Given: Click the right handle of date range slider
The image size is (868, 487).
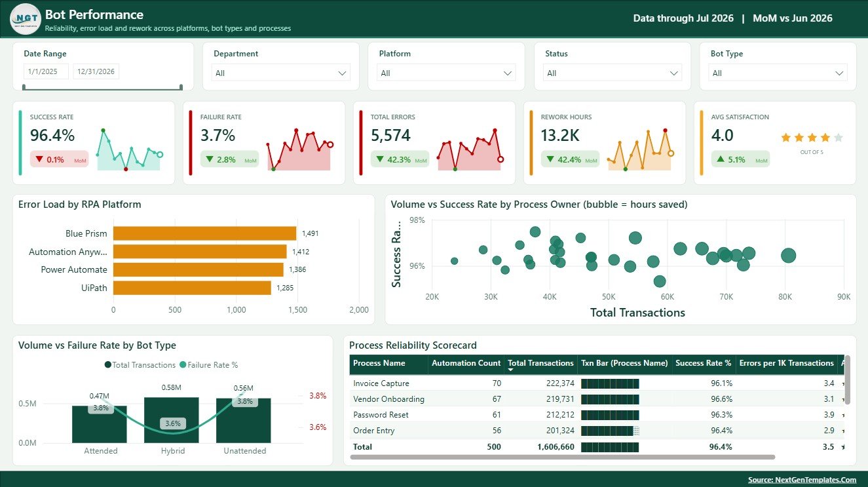Looking at the screenshot, I should point(181,87).
